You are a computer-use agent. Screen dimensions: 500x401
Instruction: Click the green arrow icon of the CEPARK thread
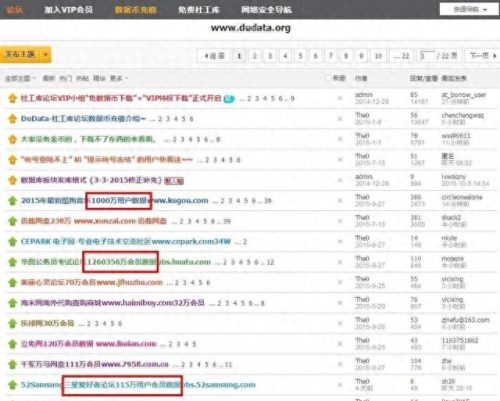click(x=12, y=242)
